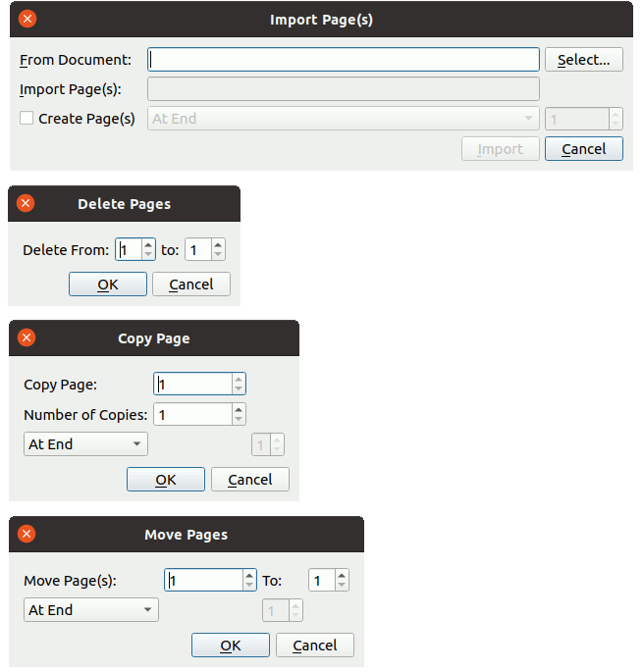
Task: Close the Delete Pages dialog window
Action: [x=26, y=204]
